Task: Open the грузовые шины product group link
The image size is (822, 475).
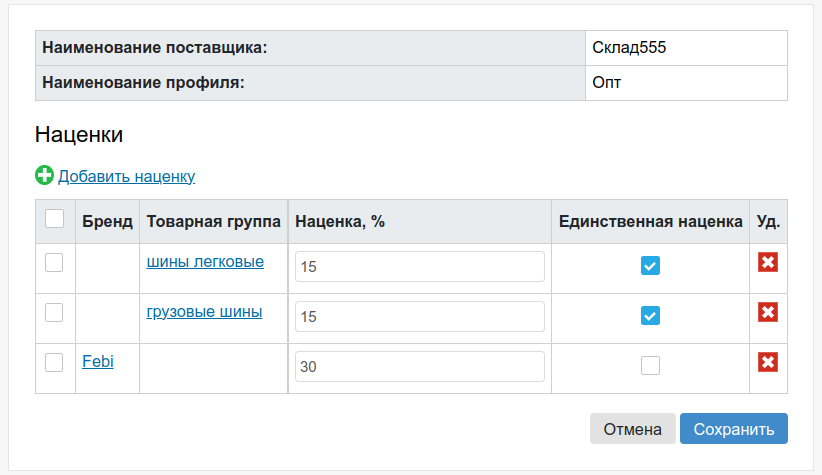Action: click(204, 311)
